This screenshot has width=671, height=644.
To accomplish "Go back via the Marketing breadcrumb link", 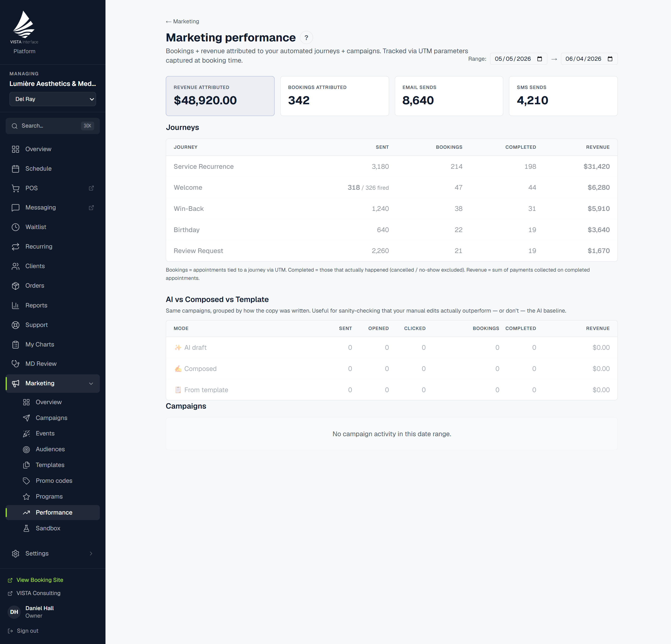I will click(182, 22).
